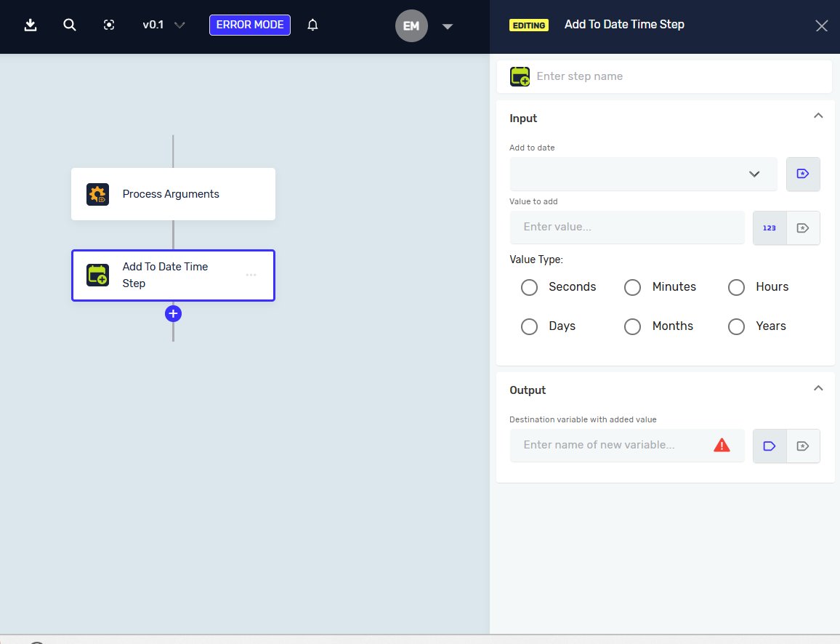Collapse the Input section
The width and height of the screenshot is (840, 644).
click(x=818, y=116)
